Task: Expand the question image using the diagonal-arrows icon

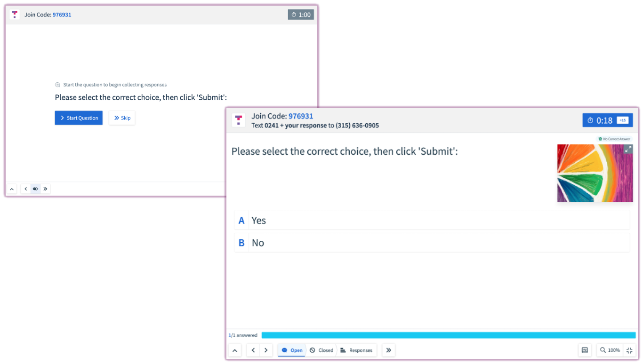Action: click(x=628, y=148)
